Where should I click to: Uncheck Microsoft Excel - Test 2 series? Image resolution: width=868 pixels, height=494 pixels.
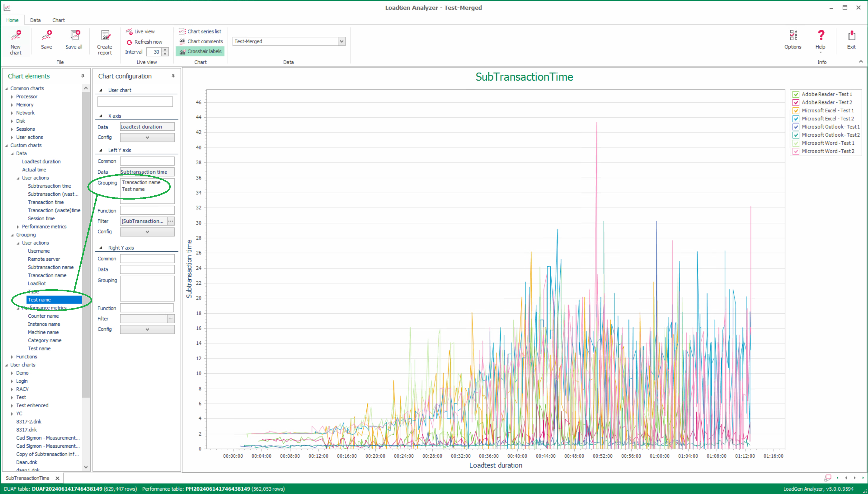coord(796,119)
